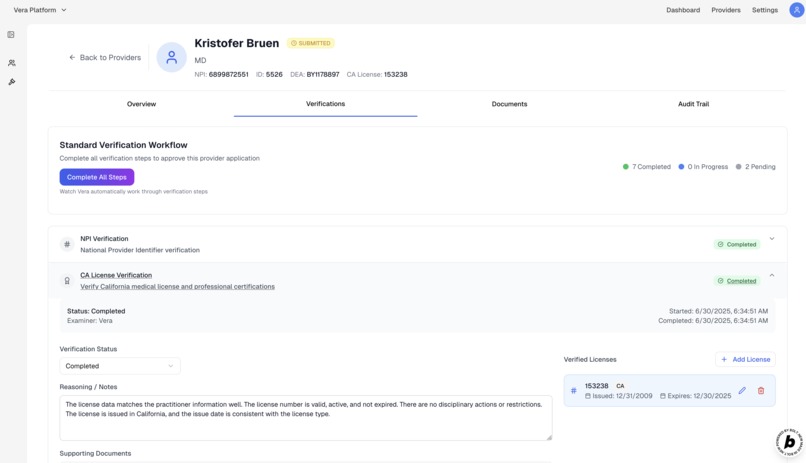Click the Supporting Documents label
Screen dimensions: 806x463
[x=95, y=453]
